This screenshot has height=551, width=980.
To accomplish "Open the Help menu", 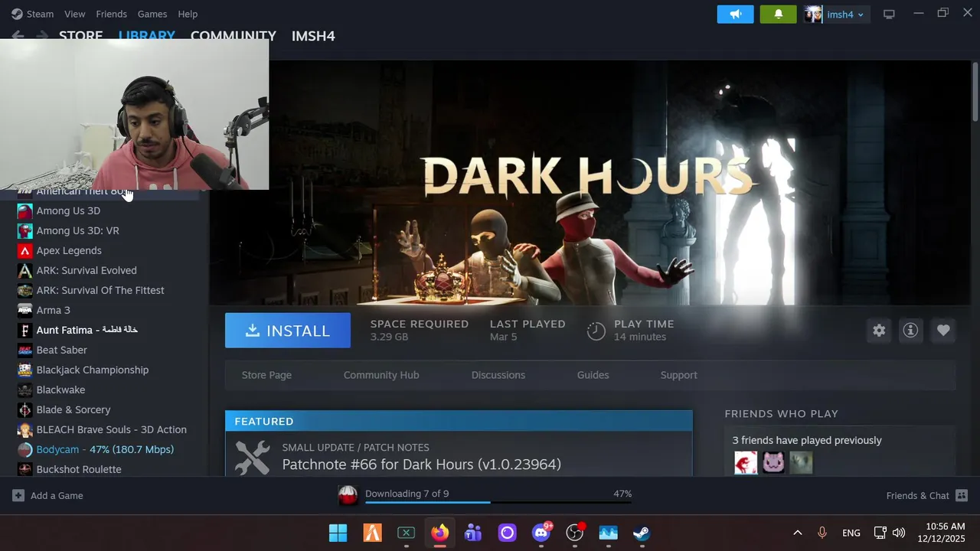I will [188, 14].
